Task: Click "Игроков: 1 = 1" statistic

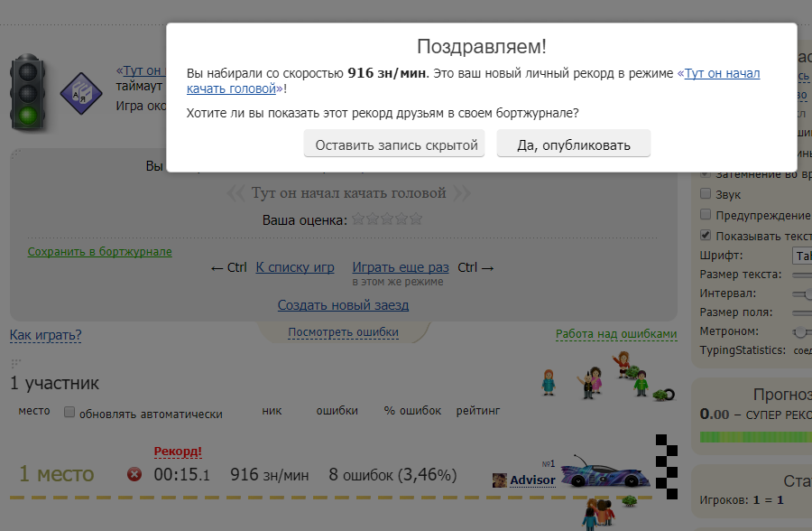Action: point(741,500)
